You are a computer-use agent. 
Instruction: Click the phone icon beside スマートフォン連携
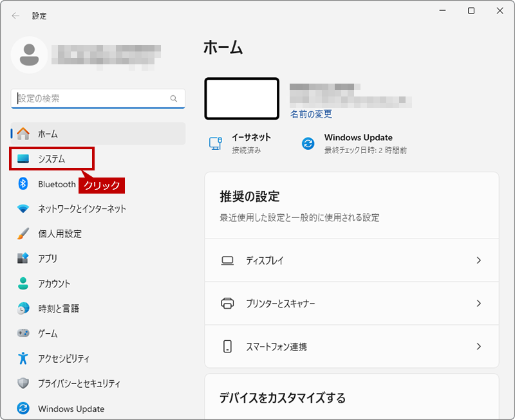(x=227, y=346)
